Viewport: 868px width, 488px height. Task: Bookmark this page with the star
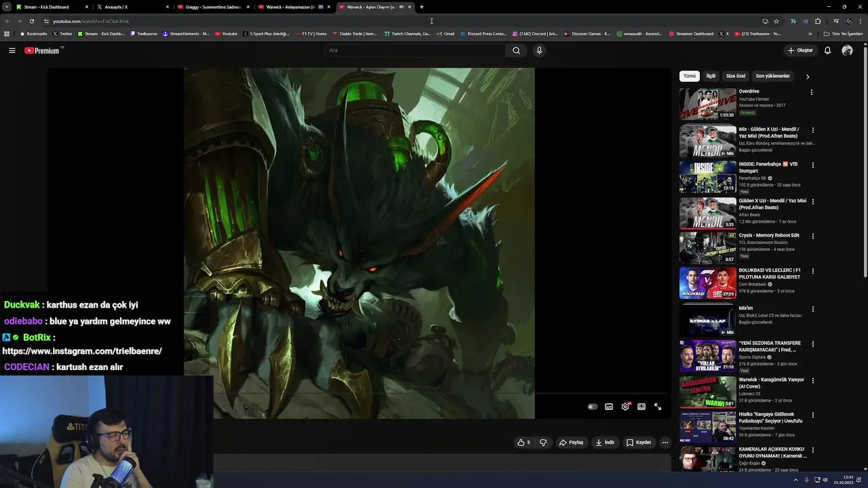776,21
